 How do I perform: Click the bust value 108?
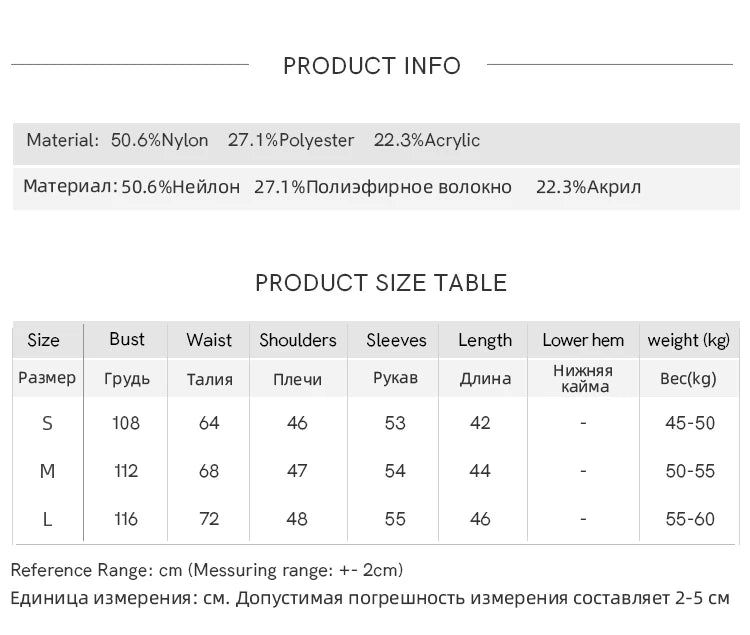coord(126,423)
